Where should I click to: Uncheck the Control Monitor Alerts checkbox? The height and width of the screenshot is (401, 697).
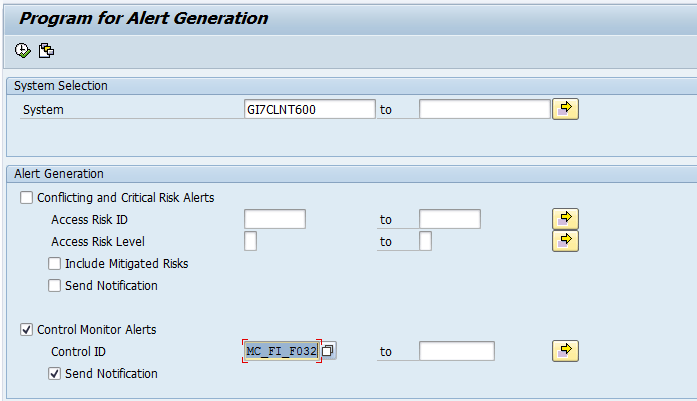27,329
